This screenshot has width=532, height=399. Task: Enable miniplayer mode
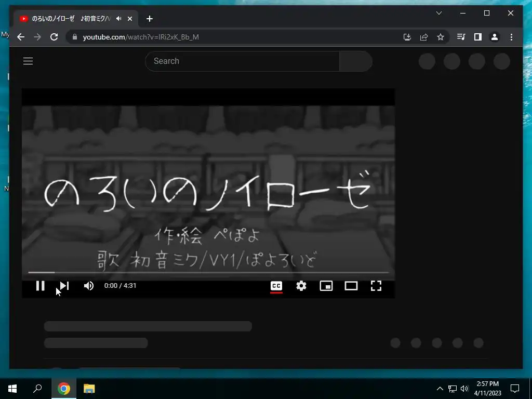[x=326, y=286]
